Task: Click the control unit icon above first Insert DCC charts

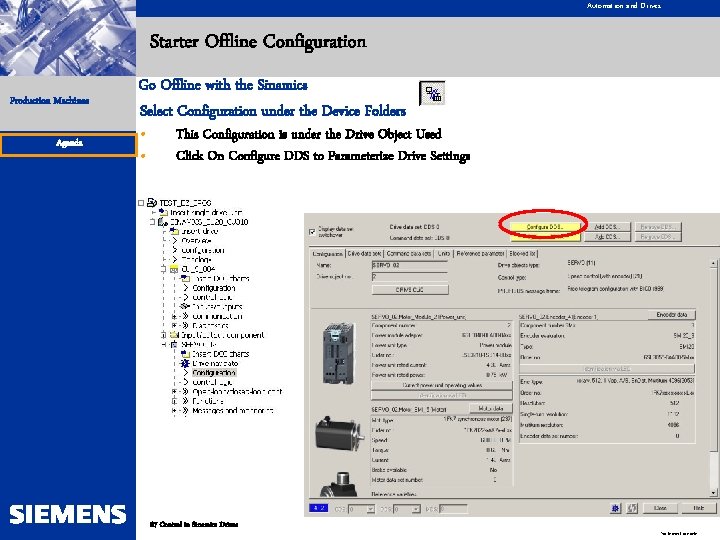Action: tap(174, 269)
